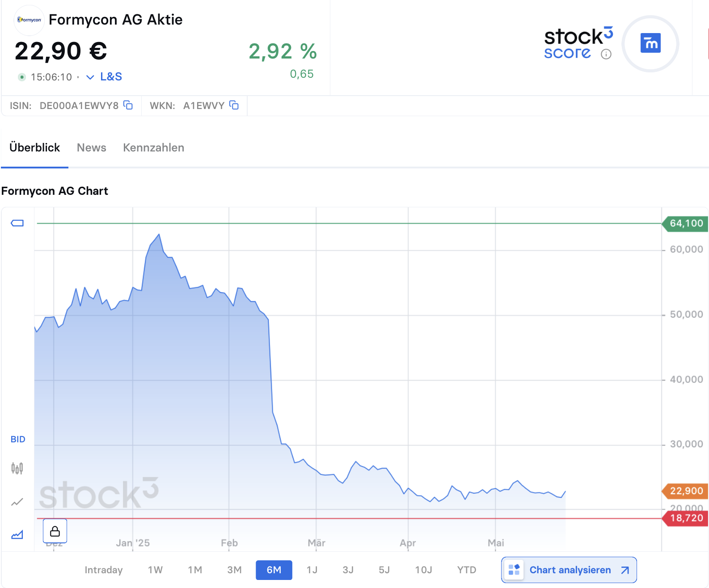The image size is (709, 588).
Task: Select the 1M time range
Action: click(x=195, y=570)
